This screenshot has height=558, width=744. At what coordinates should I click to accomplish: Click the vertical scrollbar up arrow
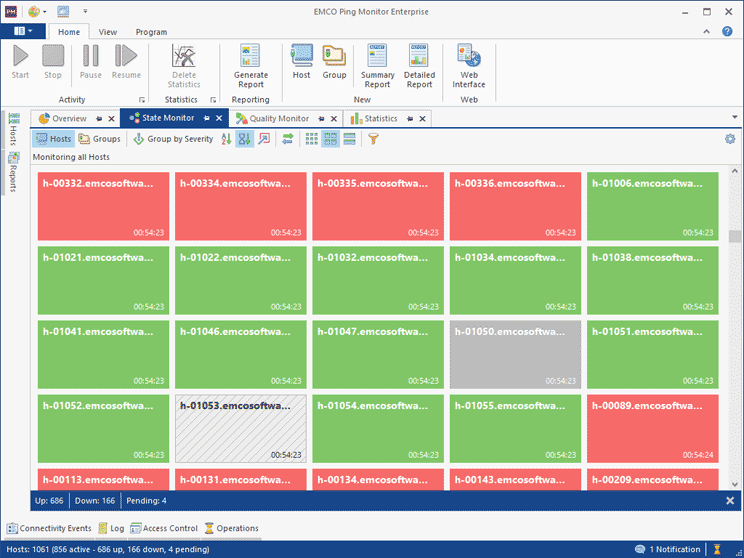tap(735, 171)
